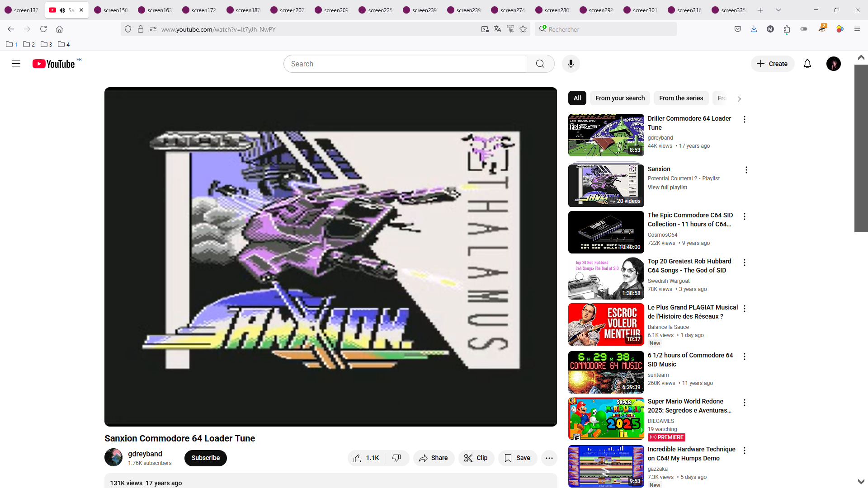This screenshot has height=488, width=868.
Task: Select the From your search chip
Action: click(620, 98)
